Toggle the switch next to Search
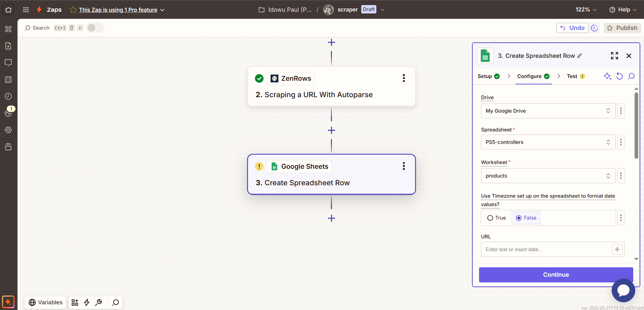The height and width of the screenshot is (310, 644). (x=95, y=28)
